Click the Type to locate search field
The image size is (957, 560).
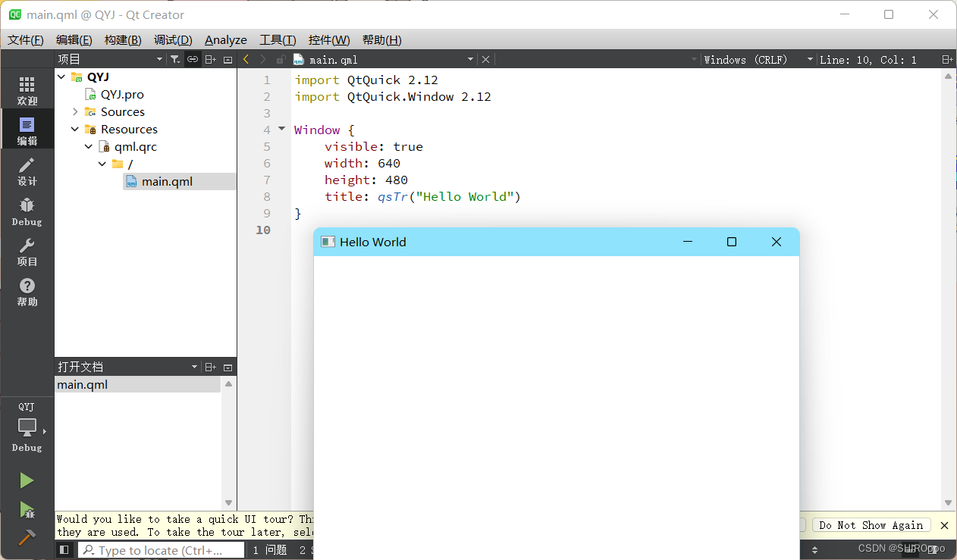click(x=162, y=550)
